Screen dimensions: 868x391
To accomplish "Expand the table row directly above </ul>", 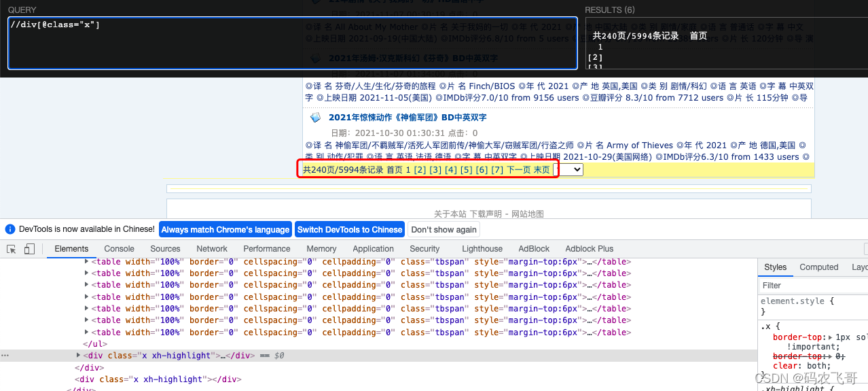I will pos(86,333).
